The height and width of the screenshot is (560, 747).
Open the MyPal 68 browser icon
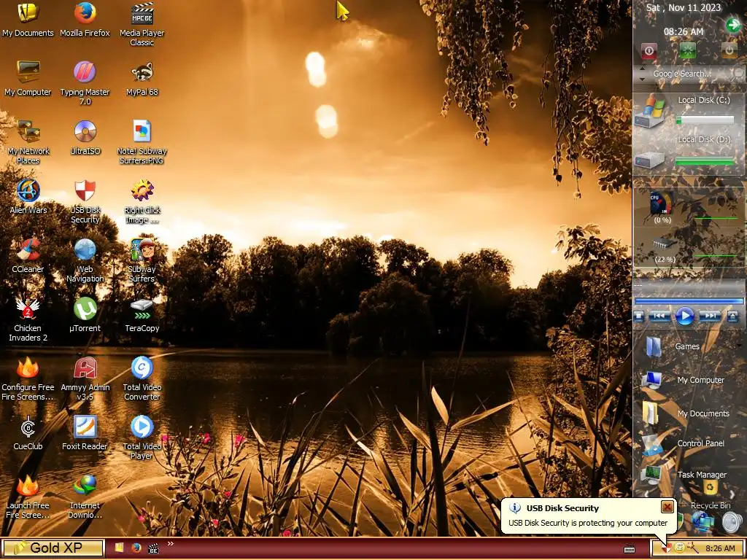click(142, 79)
